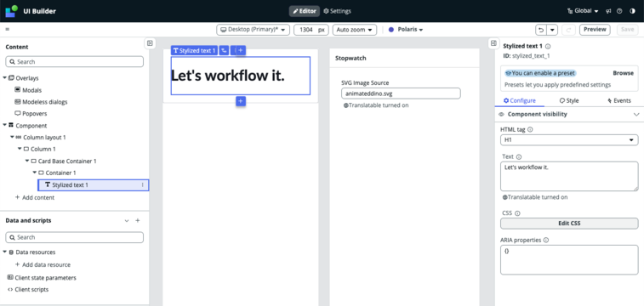Click the Data and scripts search field
The width and height of the screenshot is (644, 306).
tap(75, 237)
